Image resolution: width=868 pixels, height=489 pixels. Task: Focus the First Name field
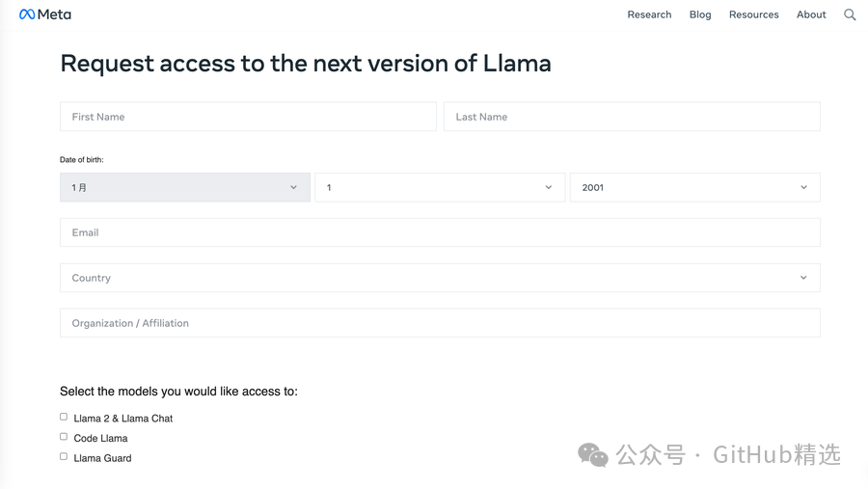(248, 117)
